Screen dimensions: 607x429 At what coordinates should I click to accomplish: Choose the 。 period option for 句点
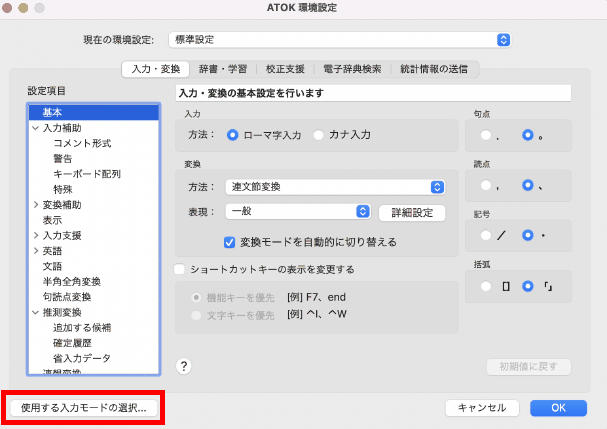[528, 135]
